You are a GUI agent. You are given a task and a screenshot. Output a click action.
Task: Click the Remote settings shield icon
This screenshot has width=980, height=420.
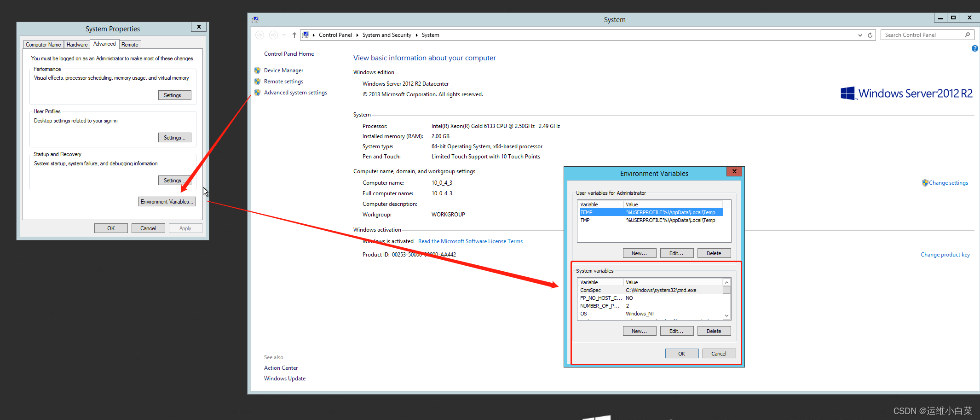[257, 82]
